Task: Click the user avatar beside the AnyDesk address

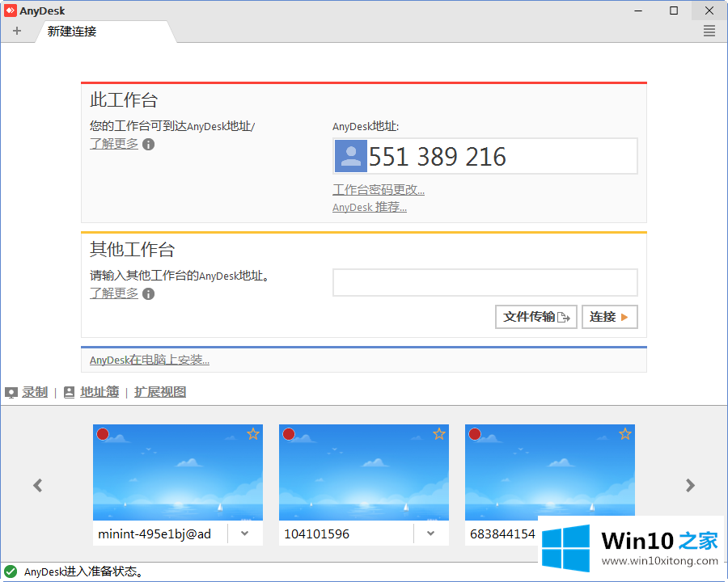Action: click(351, 156)
